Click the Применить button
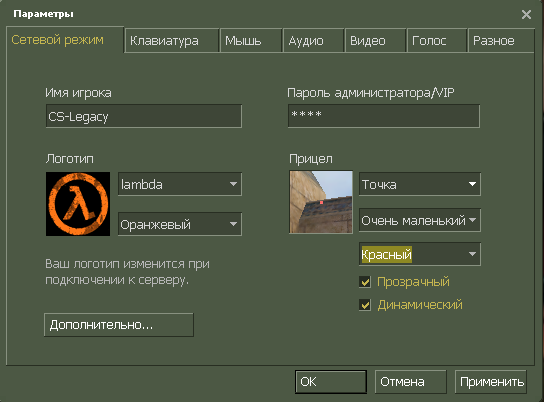544x402 pixels. coord(491,382)
